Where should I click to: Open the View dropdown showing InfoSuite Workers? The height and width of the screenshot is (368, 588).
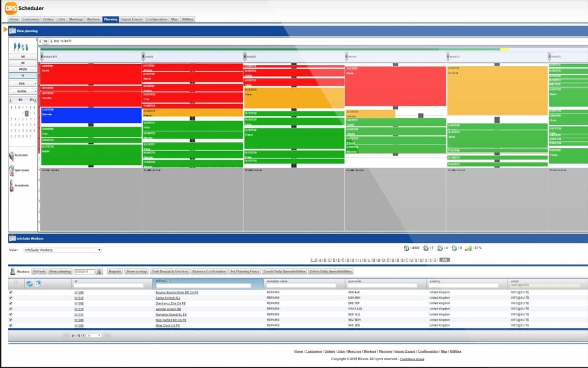(x=62, y=250)
